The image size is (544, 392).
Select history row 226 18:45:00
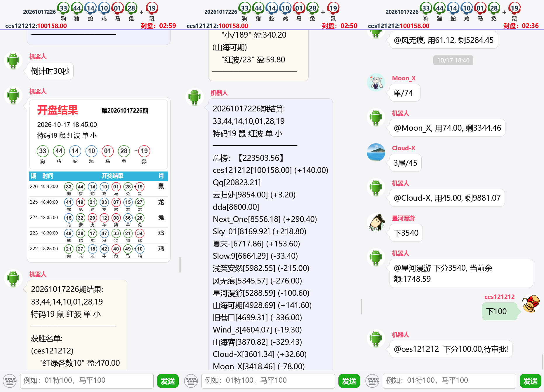tap(98, 189)
